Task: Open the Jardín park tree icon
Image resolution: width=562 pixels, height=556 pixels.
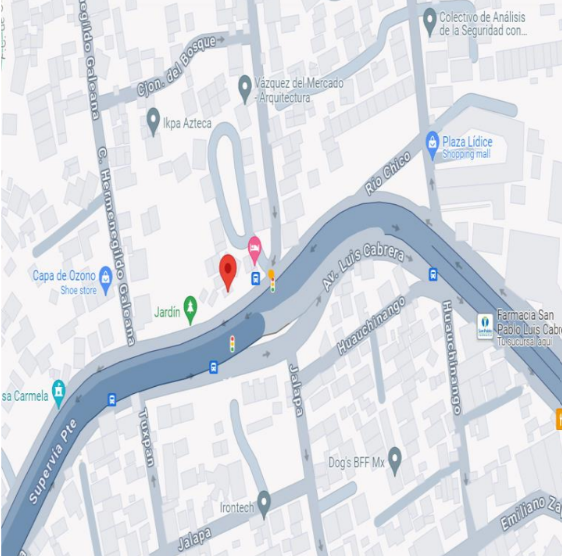Action: tap(190, 310)
